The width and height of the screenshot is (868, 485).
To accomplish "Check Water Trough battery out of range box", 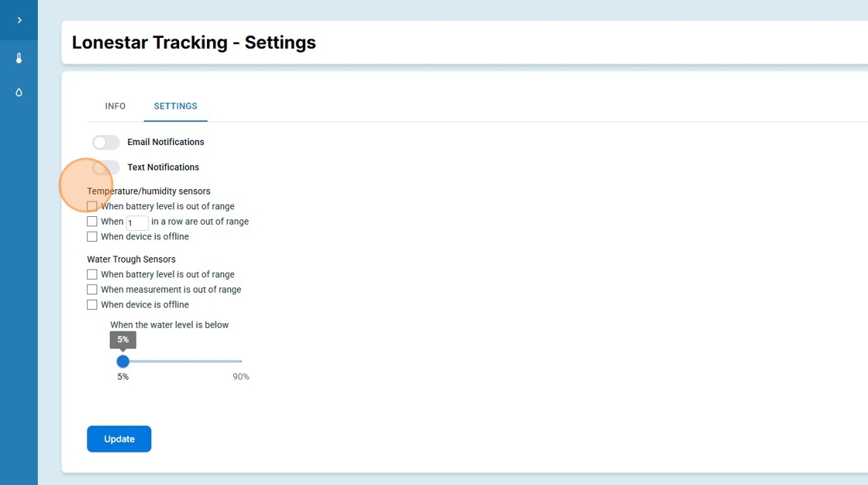I will tap(92, 274).
